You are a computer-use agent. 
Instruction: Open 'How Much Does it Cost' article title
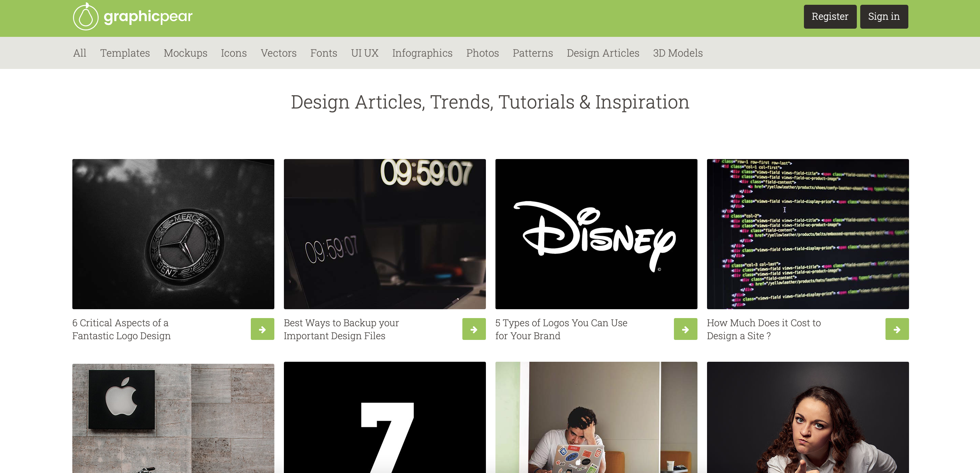click(x=764, y=329)
